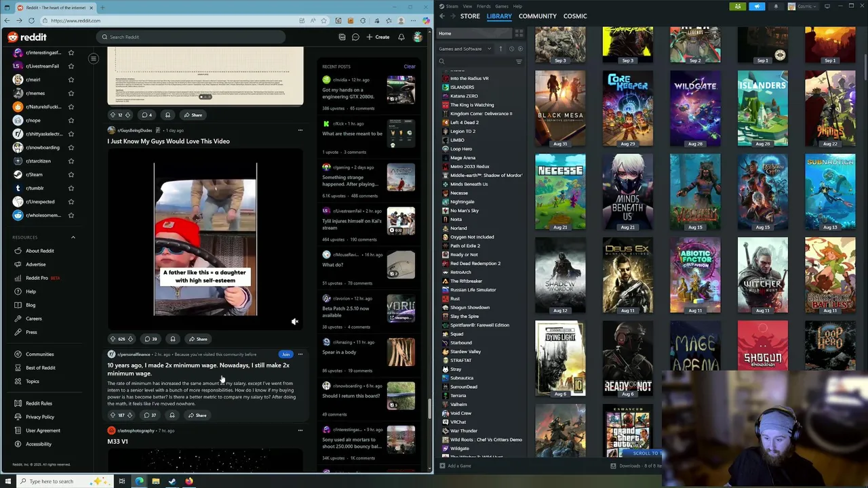Click the Reddit advertise icon beside chat
This screenshot has width=868, height=488.
[342, 37]
